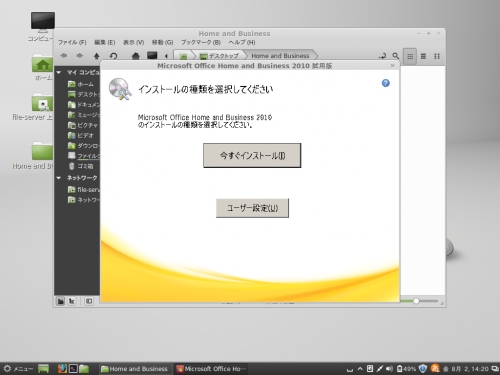This screenshot has width=500, height=375.
Task: Collapse the マイ コンピュータ sidebar section
Action: tap(59, 72)
